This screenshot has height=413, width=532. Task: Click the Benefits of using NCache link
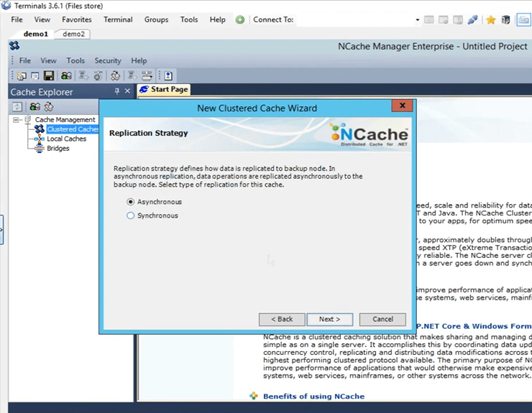click(314, 396)
